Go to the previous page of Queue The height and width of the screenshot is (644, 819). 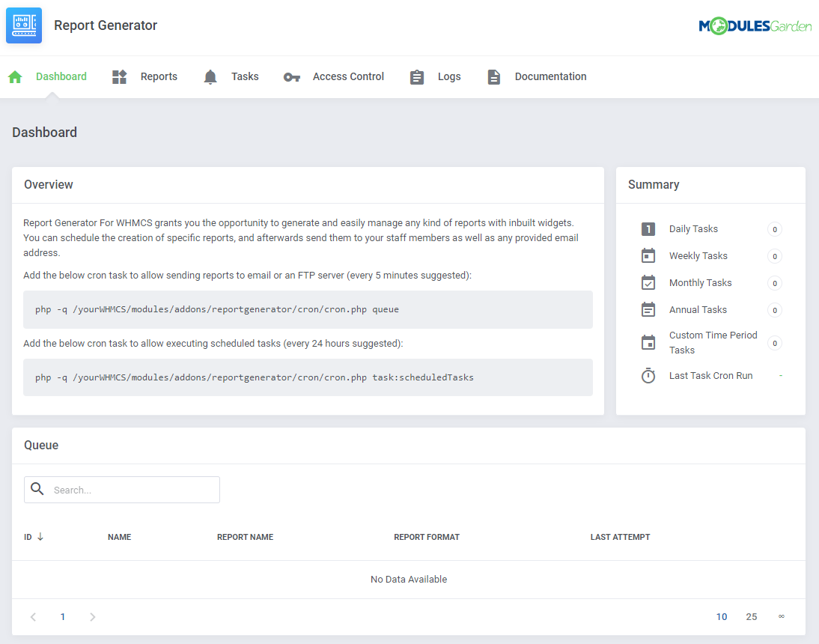click(x=34, y=617)
